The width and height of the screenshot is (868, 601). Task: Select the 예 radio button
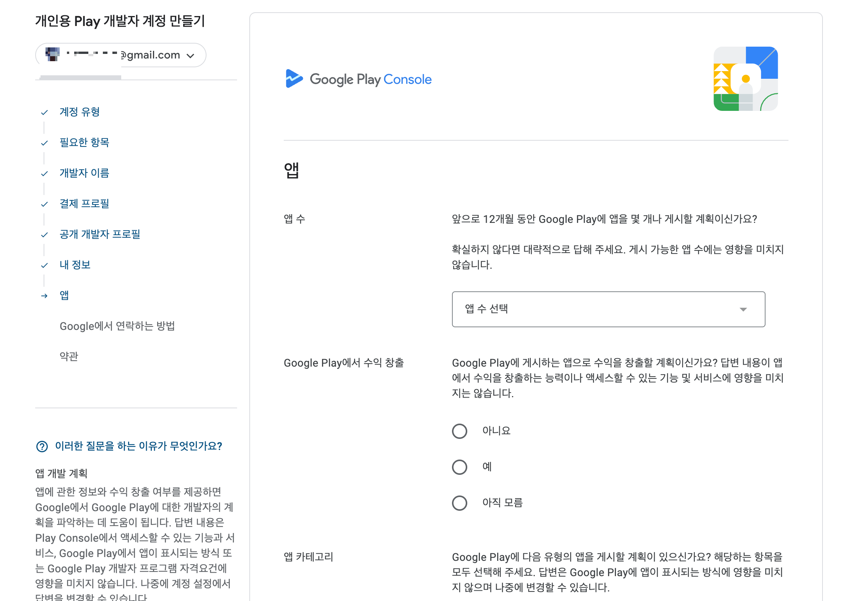click(459, 467)
